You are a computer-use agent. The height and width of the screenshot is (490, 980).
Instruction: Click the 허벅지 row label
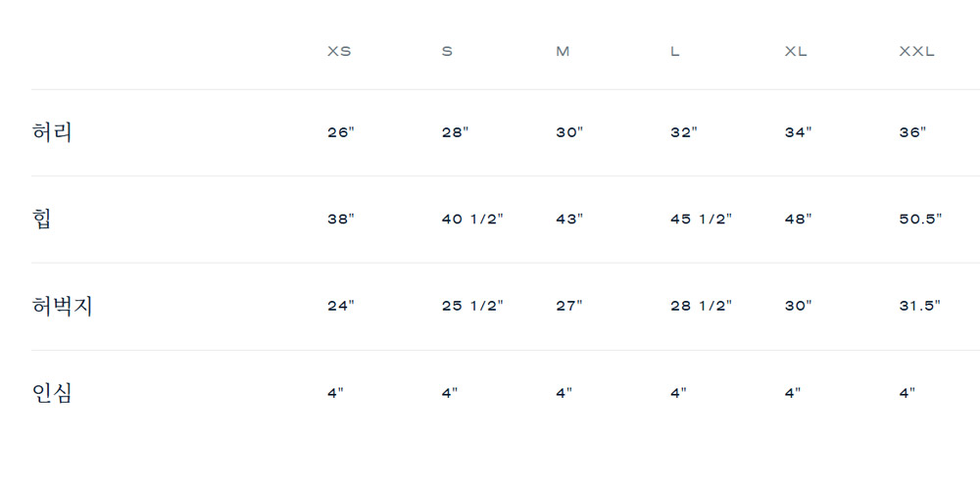tap(62, 306)
